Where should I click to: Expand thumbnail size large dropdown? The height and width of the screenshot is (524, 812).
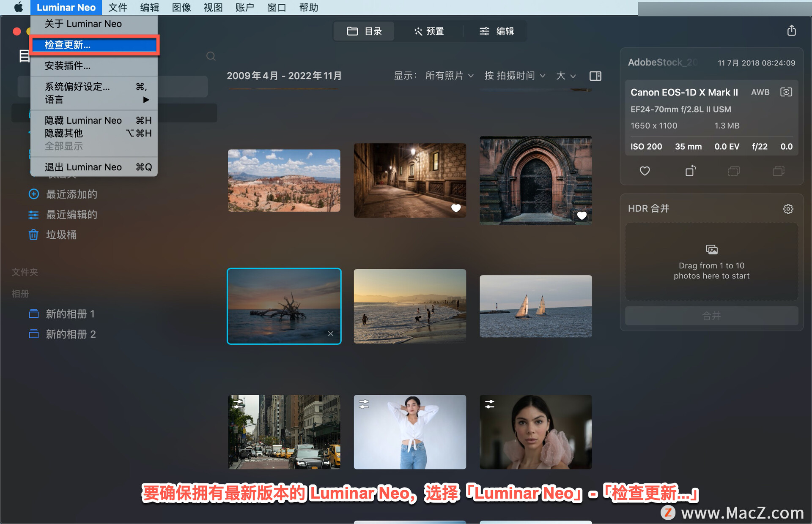(565, 75)
